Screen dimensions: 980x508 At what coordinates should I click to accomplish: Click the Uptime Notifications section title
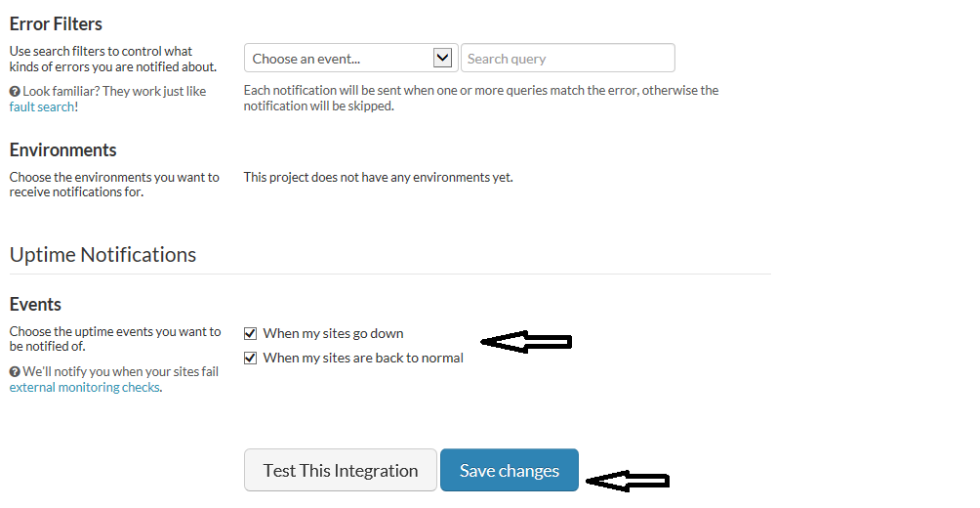click(102, 254)
